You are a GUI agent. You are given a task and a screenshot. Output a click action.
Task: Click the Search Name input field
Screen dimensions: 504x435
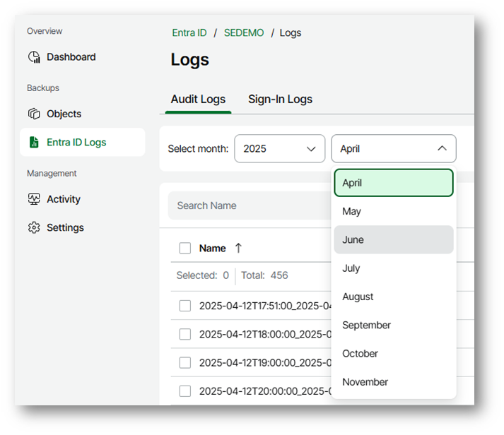(x=247, y=205)
